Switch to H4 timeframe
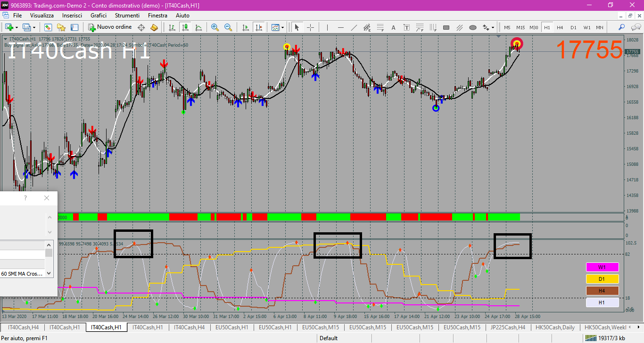Image resolution: width=644 pixels, height=343 pixels. [560, 27]
